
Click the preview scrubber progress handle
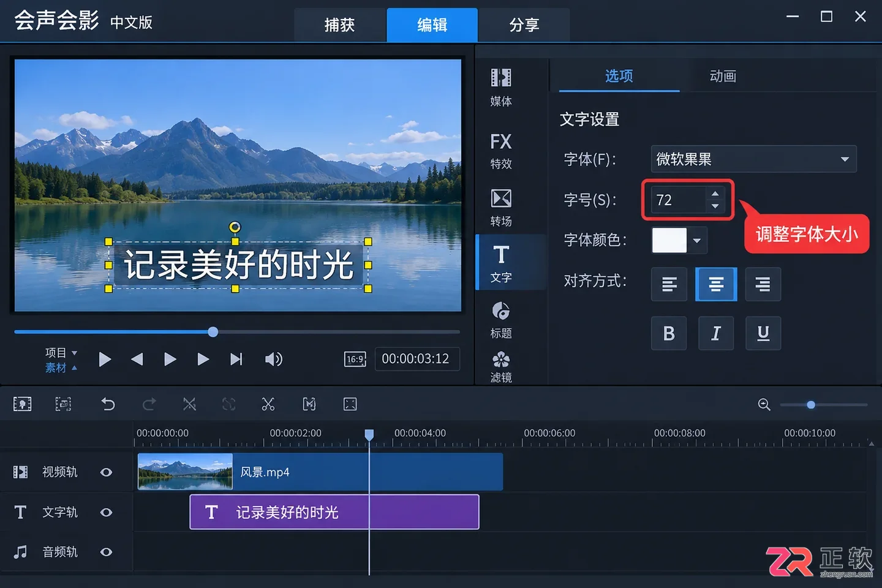point(213,332)
